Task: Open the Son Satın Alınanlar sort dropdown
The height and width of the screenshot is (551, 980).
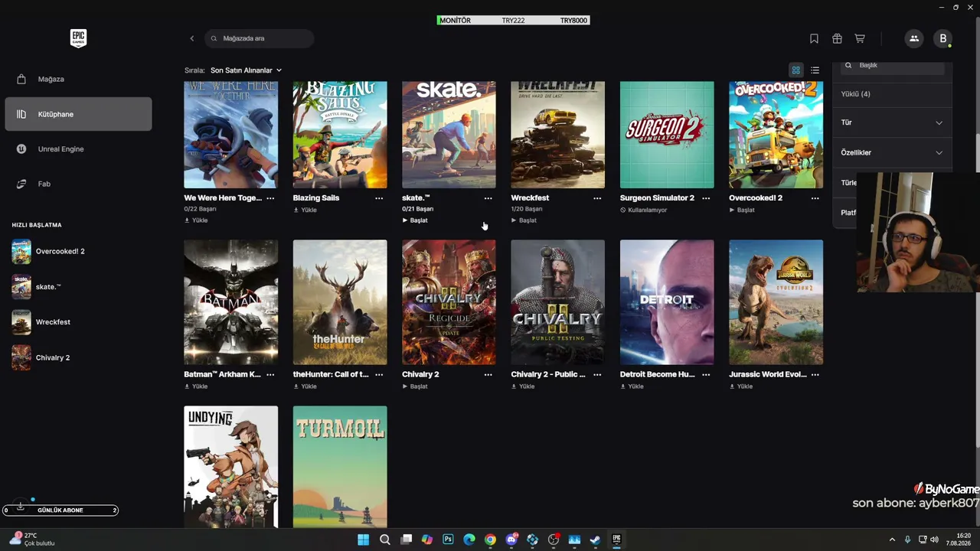Action: click(x=247, y=70)
